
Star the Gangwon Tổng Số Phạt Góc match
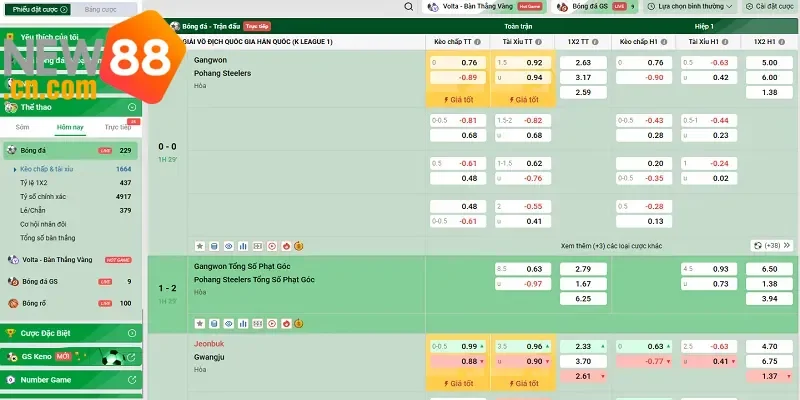pos(199,323)
